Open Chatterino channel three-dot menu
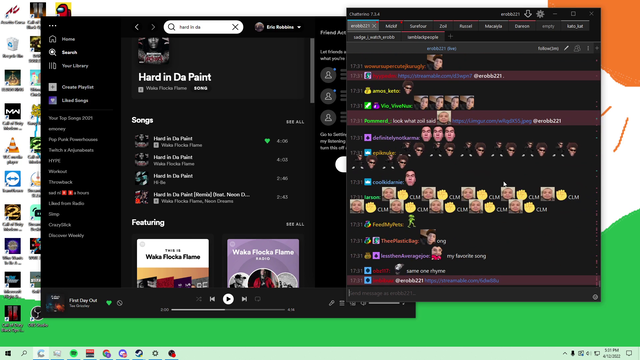This screenshot has height=360, width=640. click(588, 48)
